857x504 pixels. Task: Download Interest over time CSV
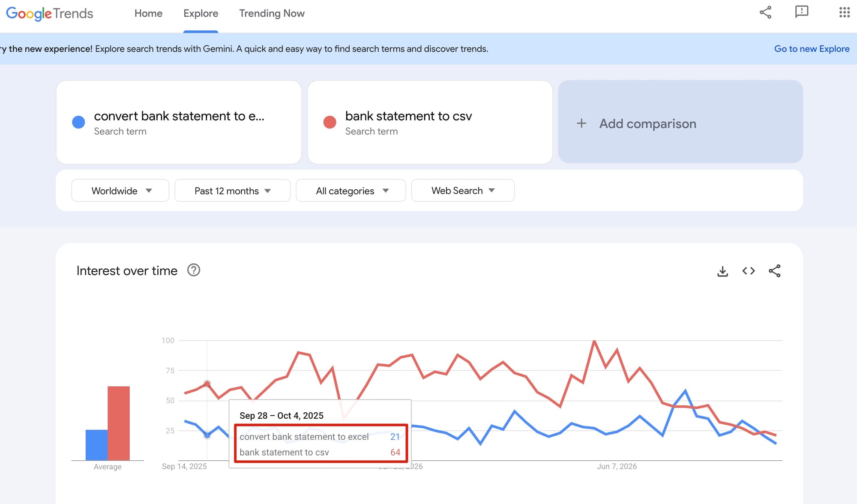(722, 271)
